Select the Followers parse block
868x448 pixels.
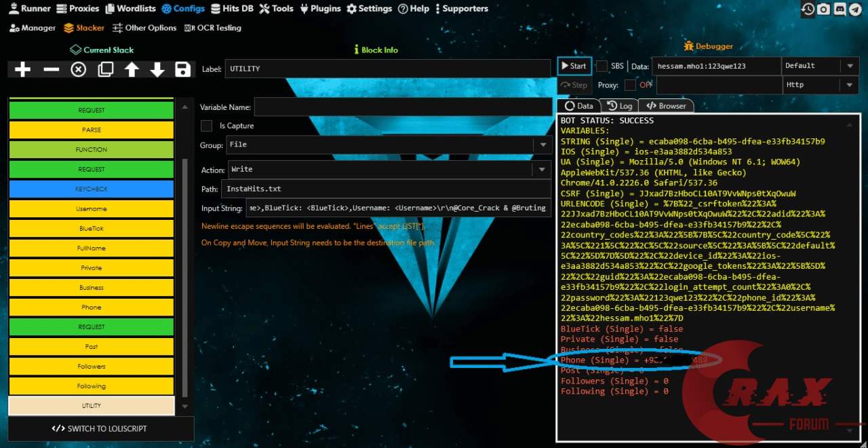[x=91, y=366]
